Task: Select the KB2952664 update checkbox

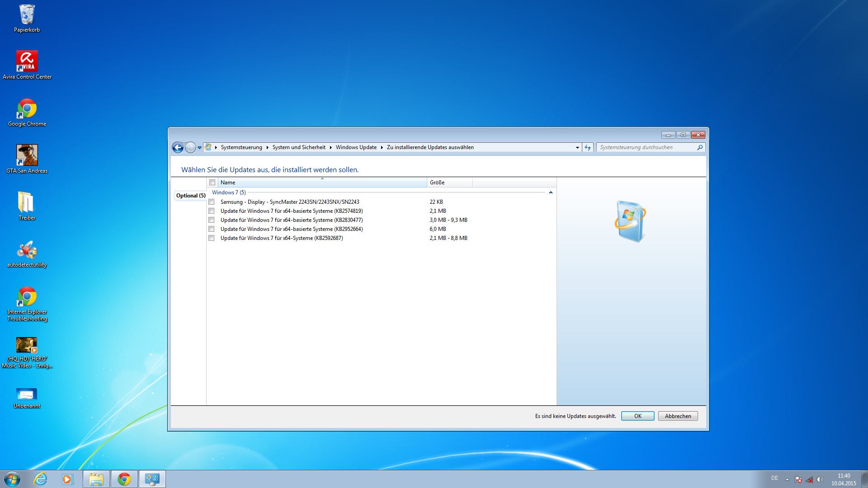Action: (211, 229)
